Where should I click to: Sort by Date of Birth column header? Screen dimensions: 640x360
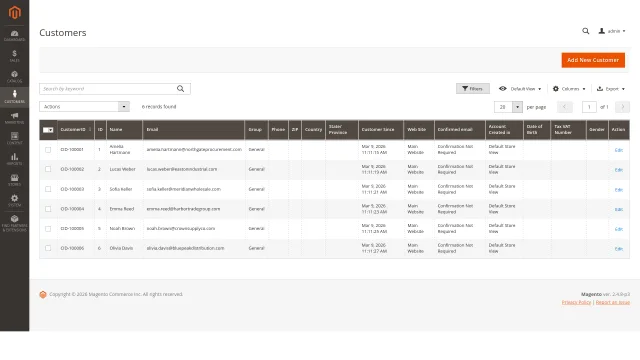537,130
